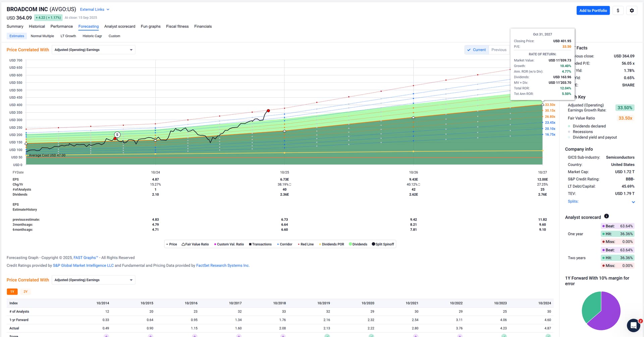
Task: Toggle Dividend yield and payout display
Action: [569, 137]
